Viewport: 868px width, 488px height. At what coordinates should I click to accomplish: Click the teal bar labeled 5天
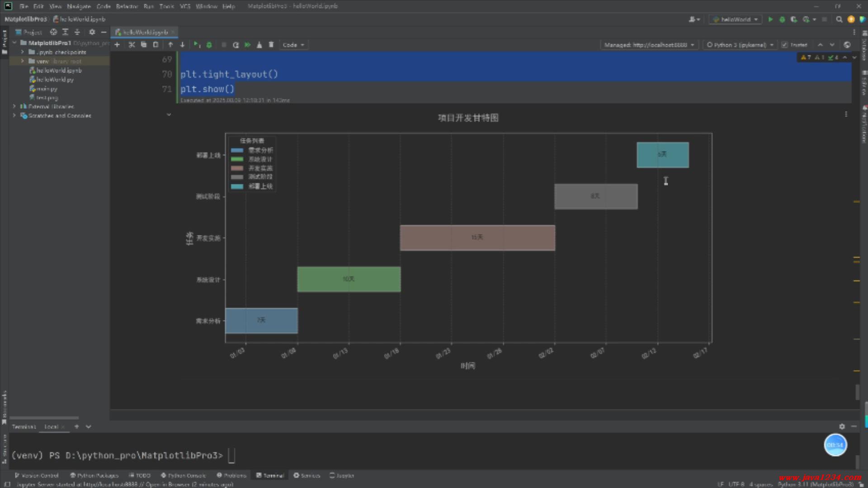coord(662,155)
